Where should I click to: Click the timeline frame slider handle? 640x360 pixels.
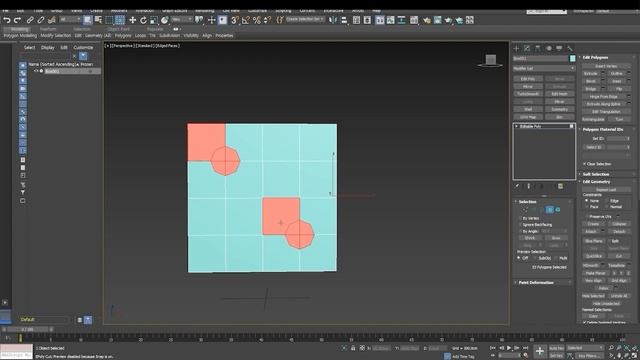27,329
